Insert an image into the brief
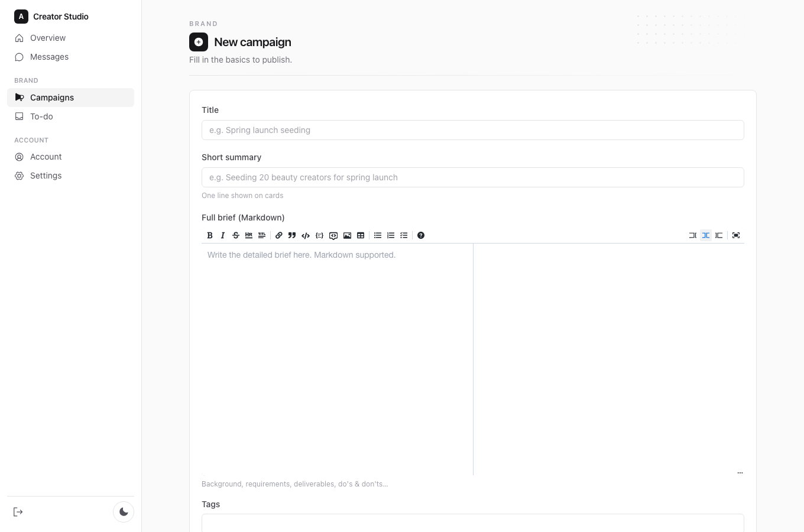 (347, 235)
